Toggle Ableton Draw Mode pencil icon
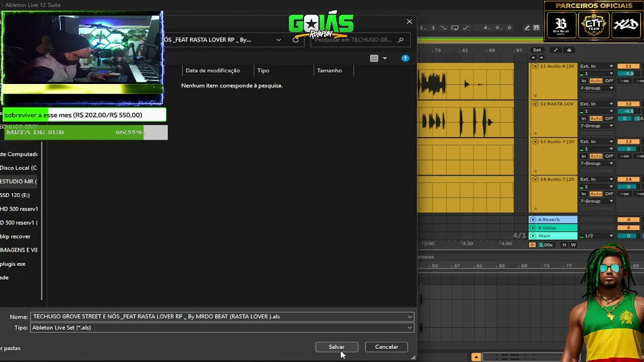Image resolution: width=644 pixels, height=362 pixels. (x=527, y=28)
